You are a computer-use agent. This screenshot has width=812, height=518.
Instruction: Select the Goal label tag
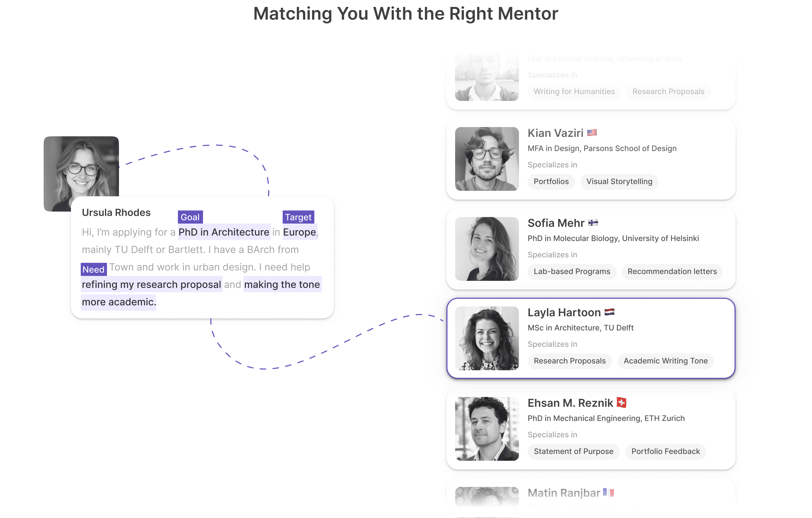click(x=190, y=217)
